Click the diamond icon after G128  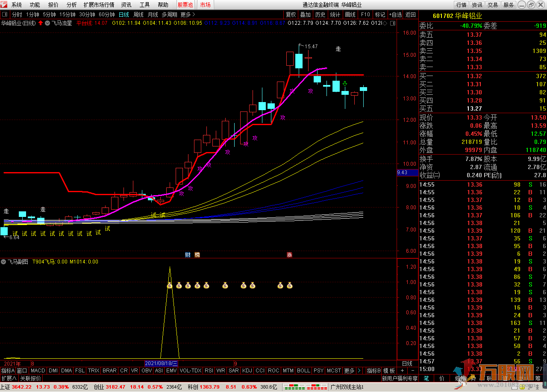coord(385,23)
